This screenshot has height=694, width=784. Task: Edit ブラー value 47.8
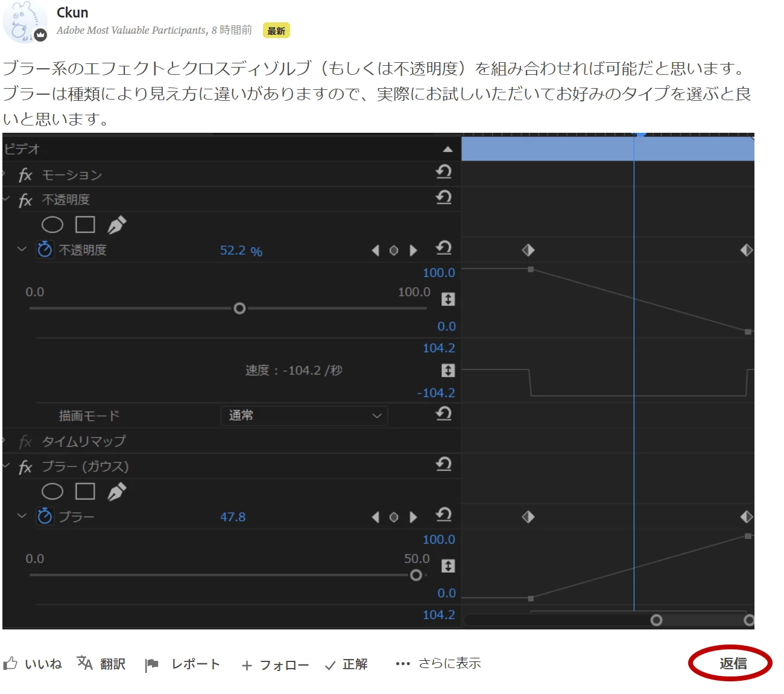click(x=233, y=517)
